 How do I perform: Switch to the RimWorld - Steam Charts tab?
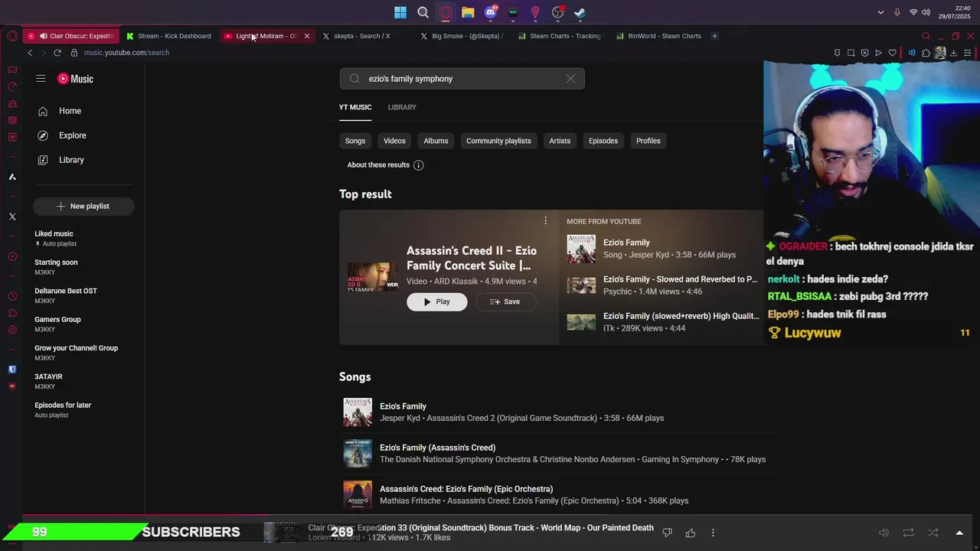coord(658,36)
